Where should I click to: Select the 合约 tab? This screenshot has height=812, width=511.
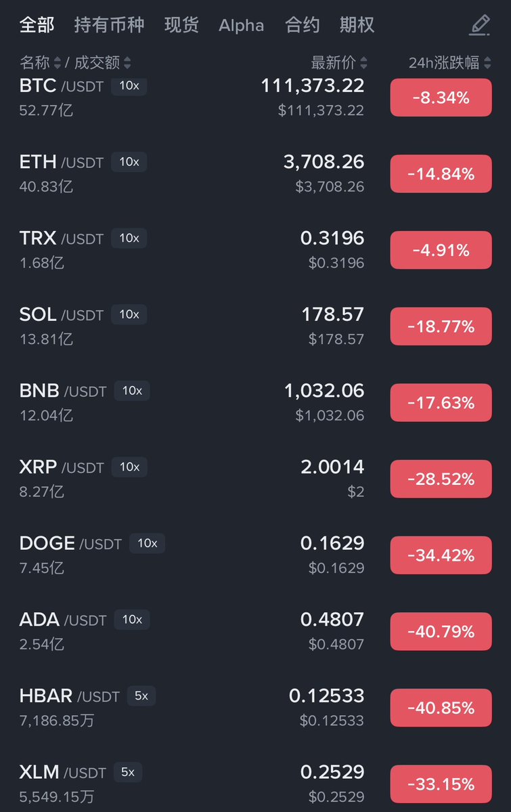(302, 26)
